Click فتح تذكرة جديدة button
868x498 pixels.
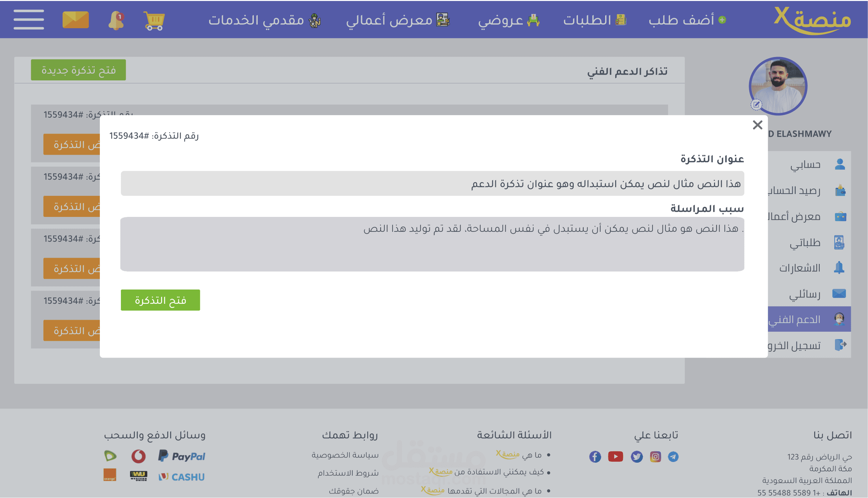point(78,70)
